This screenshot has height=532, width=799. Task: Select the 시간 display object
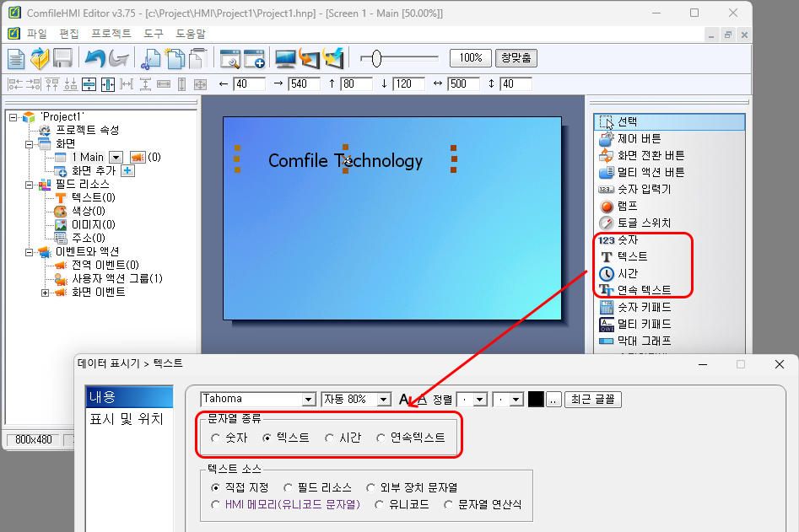(622, 273)
